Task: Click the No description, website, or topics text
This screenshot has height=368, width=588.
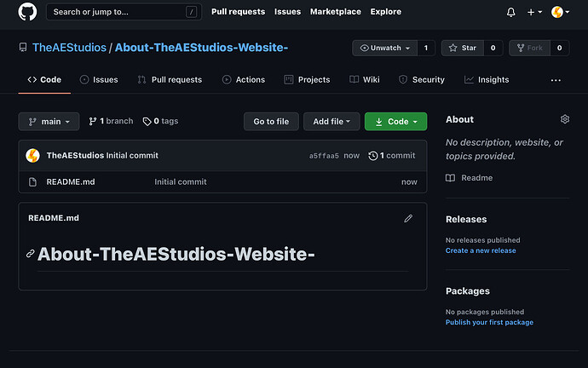Action: point(504,149)
